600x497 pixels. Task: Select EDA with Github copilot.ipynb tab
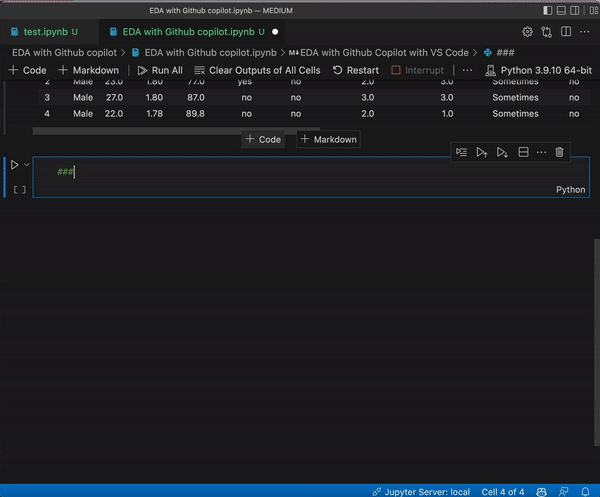click(x=188, y=32)
